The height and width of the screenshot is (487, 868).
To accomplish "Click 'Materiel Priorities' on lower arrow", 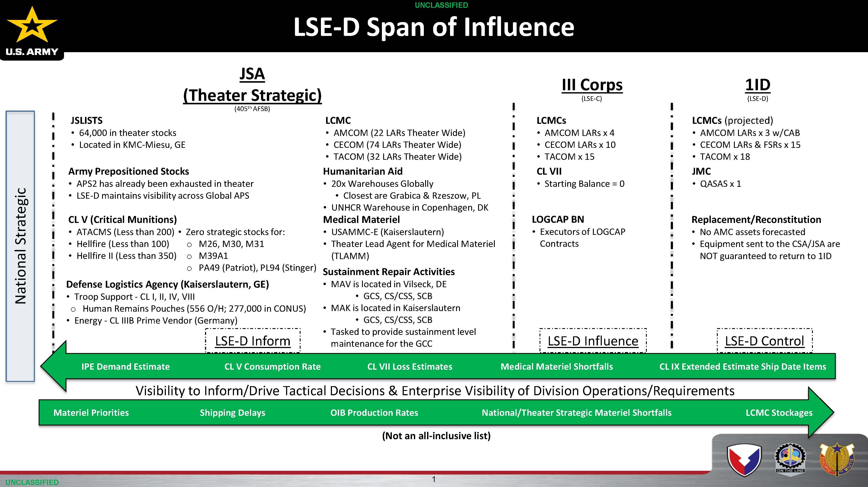I will pos(91,413).
